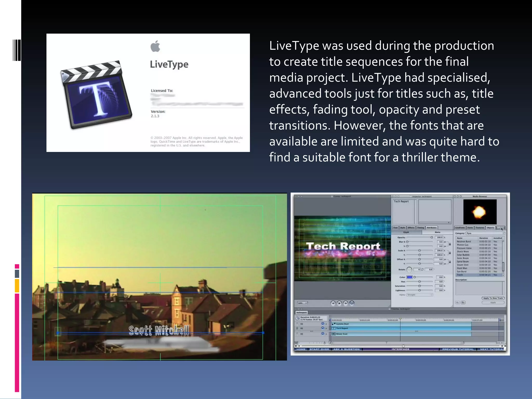Open the Style tab in the Inspector

403,228
